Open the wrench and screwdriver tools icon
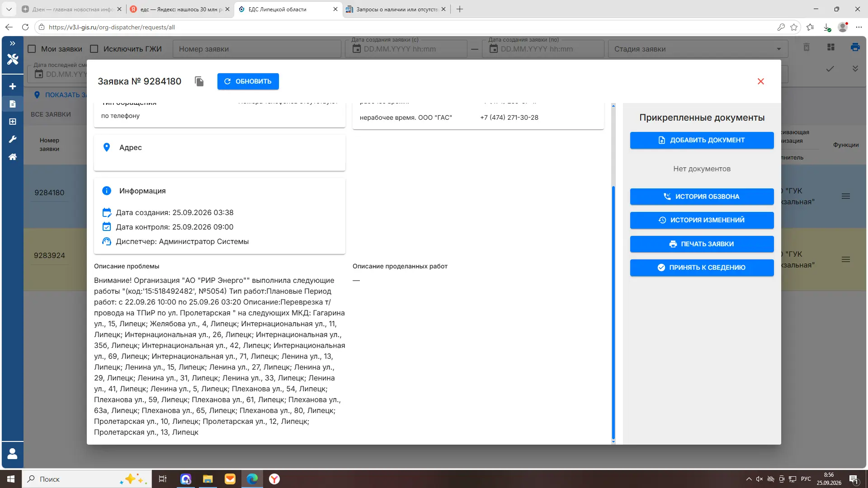The image size is (868, 488). 13,59
